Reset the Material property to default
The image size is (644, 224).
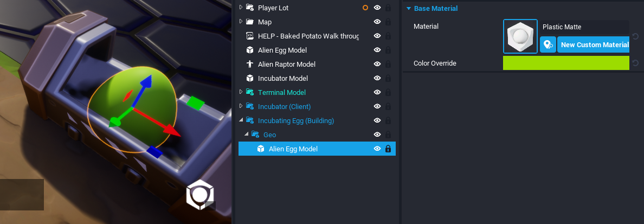pos(635,36)
